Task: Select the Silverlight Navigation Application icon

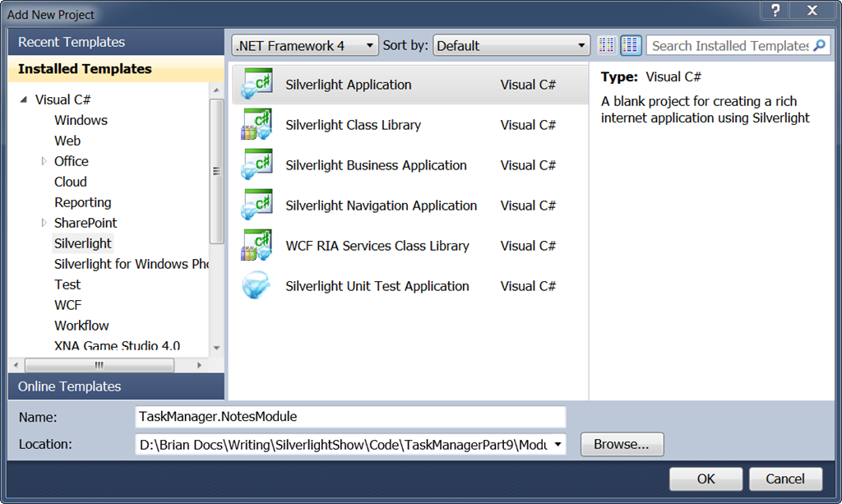Action: 257,205
